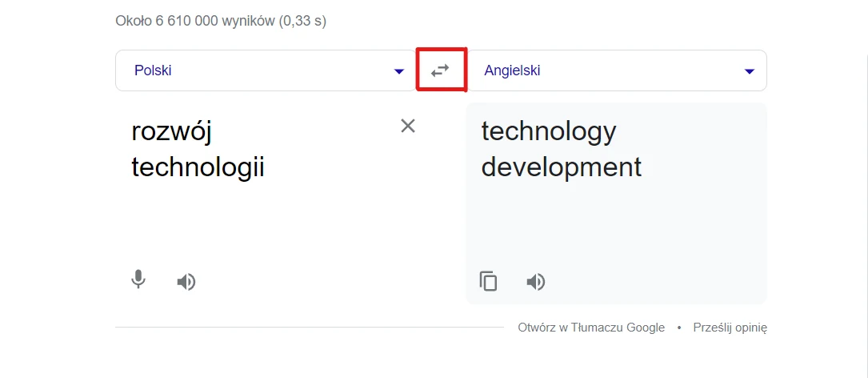Viewport: 868px width, 378px height.
Task: Start voice input with the microphone
Action: [138, 280]
